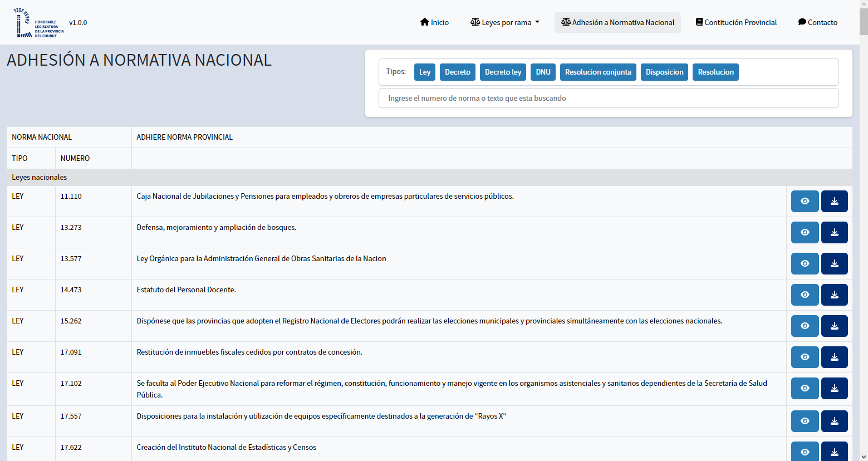Click the page vertical scrollbar
Image resolution: width=868 pixels, height=461 pixels.
(x=863, y=223)
